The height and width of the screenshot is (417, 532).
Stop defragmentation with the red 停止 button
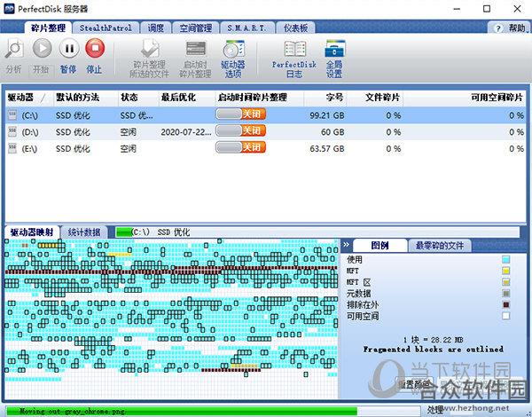95,48
